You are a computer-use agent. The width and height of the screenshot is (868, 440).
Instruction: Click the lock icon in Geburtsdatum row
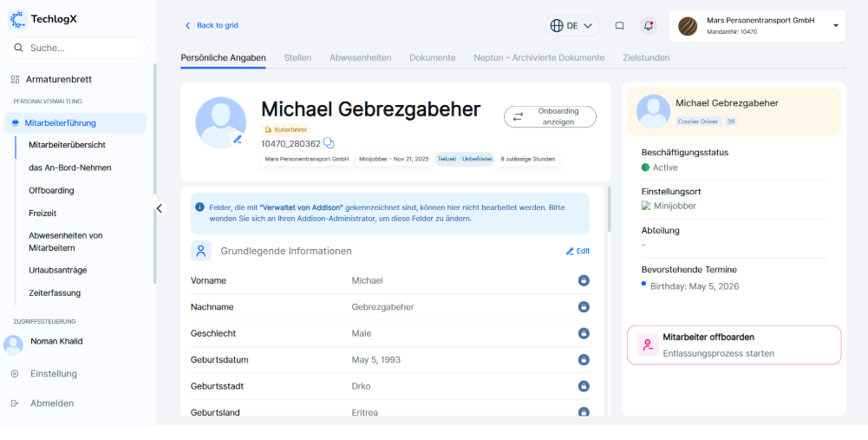click(584, 360)
